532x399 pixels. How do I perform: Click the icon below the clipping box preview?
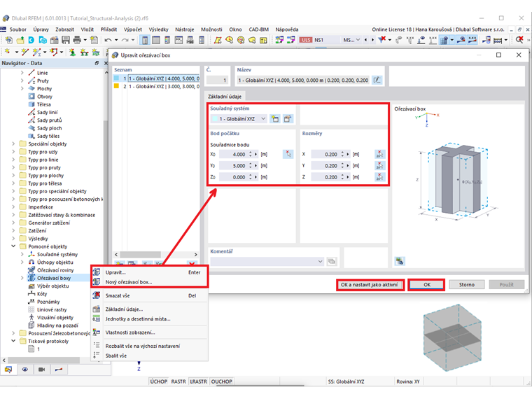tap(400, 261)
